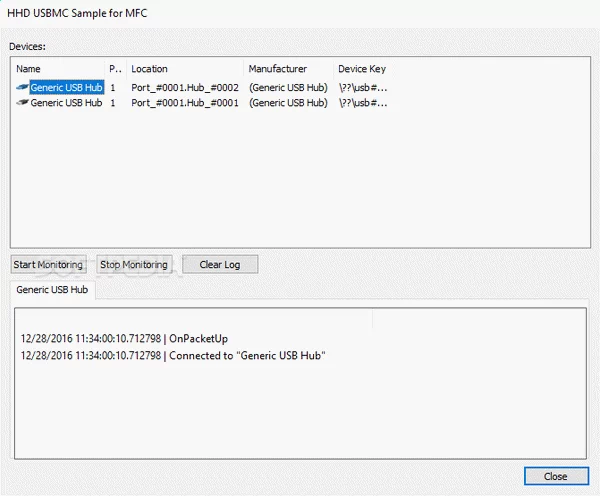Click location Port_#0001.Hub_#0001 cell

(185, 103)
